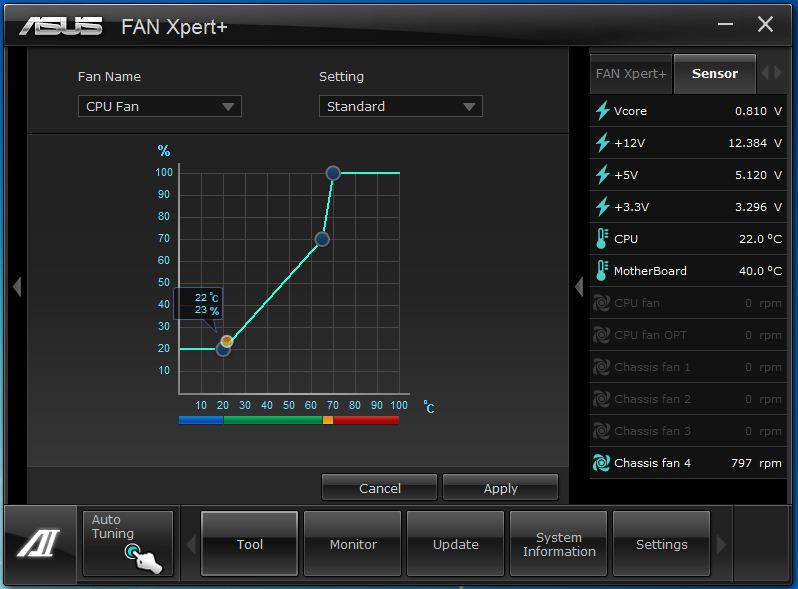798x589 pixels.
Task: Minimize the FAN Xpert+ window
Action: point(725,24)
